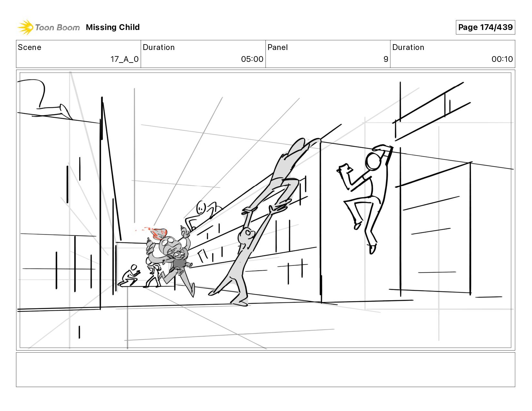Click scene duration value '05:00'
This screenshot has height=411, width=532.
[x=252, y=59]
